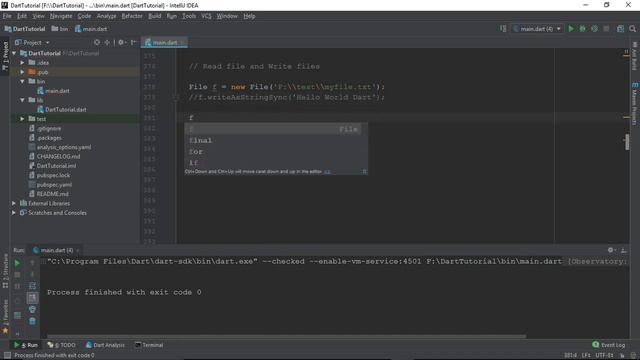The height and width of the screenshot is (360, 640).
Task: Open DartTutorial.dart in the lib folder
Action: (62, 109)
